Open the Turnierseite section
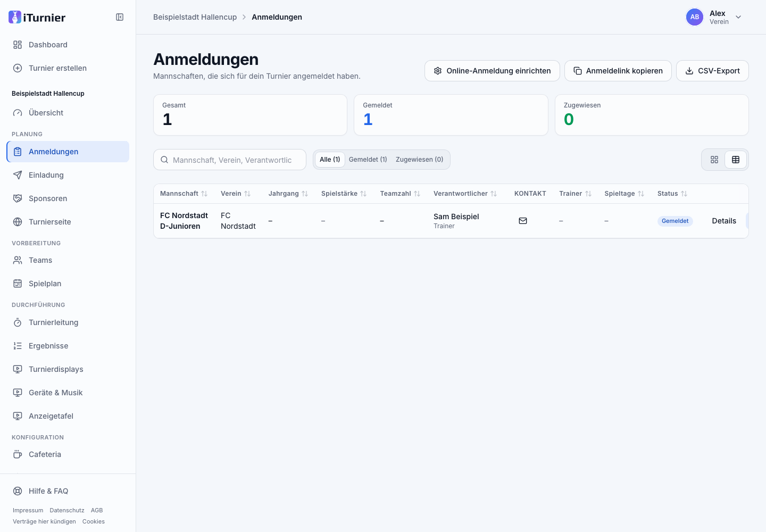766x532 pixels. 68,222
